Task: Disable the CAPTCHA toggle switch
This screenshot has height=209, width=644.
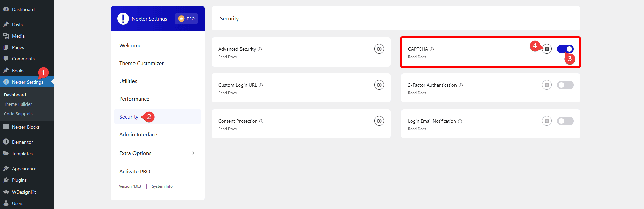Action: tap(565, 49)
